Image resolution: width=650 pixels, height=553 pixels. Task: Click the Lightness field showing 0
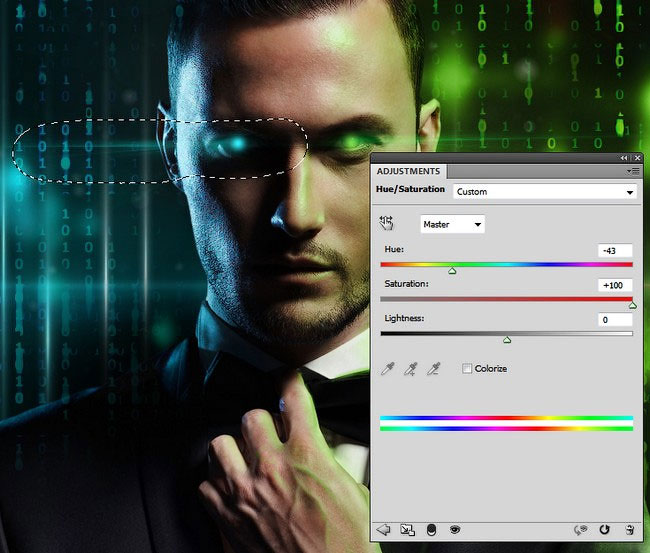click(x=615, y=320)
